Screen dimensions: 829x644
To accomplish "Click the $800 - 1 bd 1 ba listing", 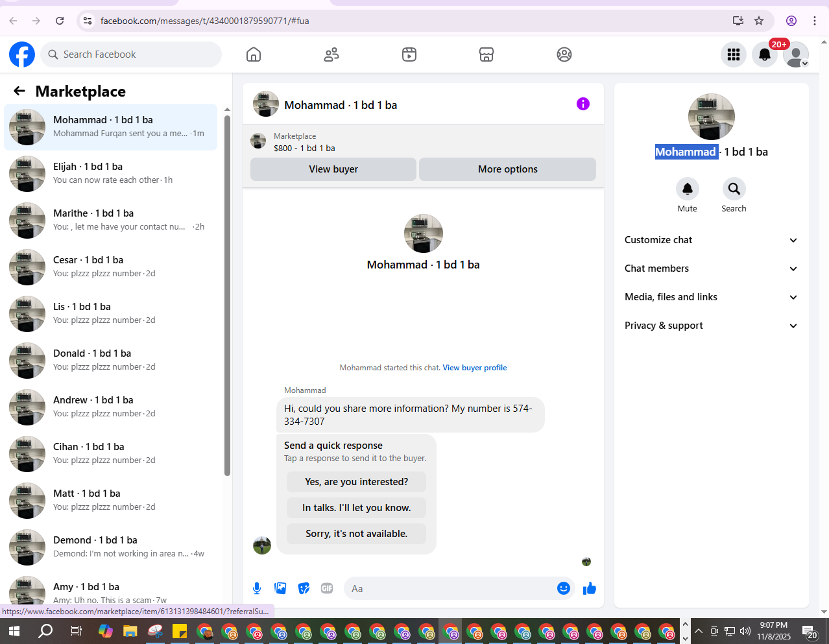I will click(x=304, y=148).
